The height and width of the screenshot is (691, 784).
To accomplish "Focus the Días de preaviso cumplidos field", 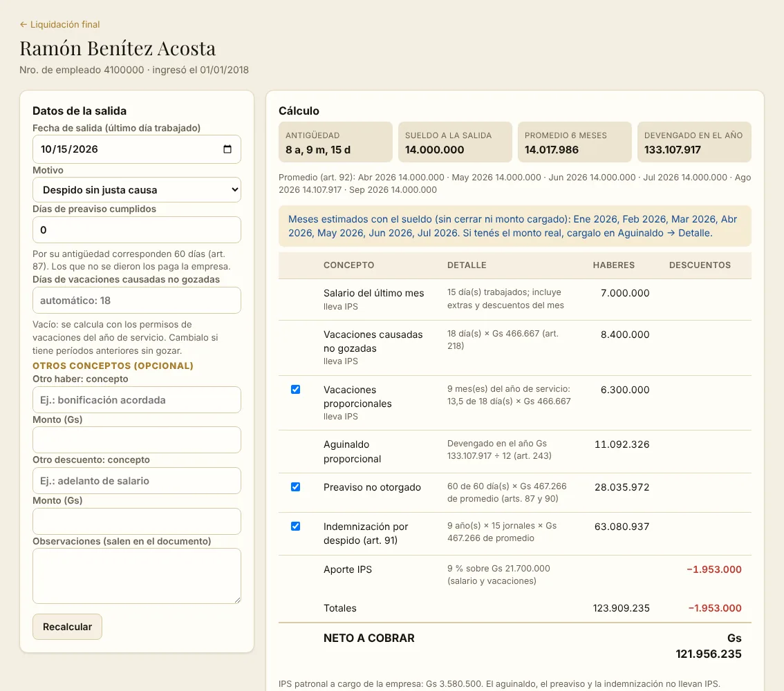I will (x=136, y=230).
